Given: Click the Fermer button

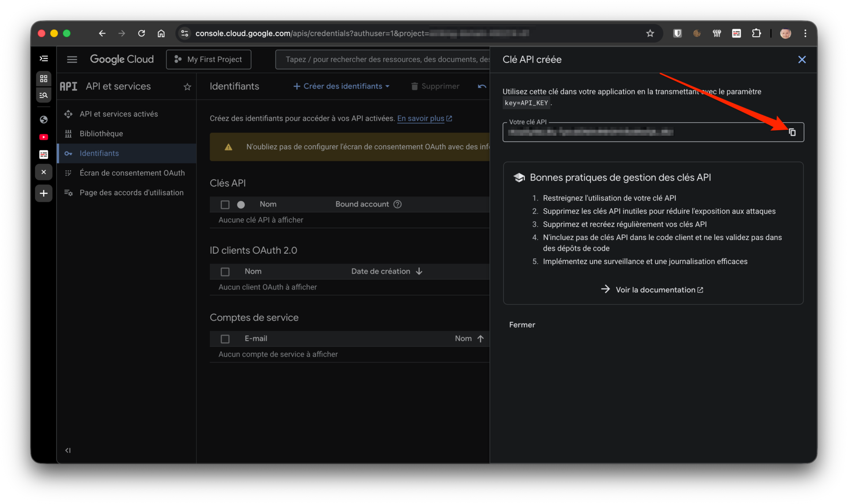Looking at the screenshot, I should [x=522, y=325].
